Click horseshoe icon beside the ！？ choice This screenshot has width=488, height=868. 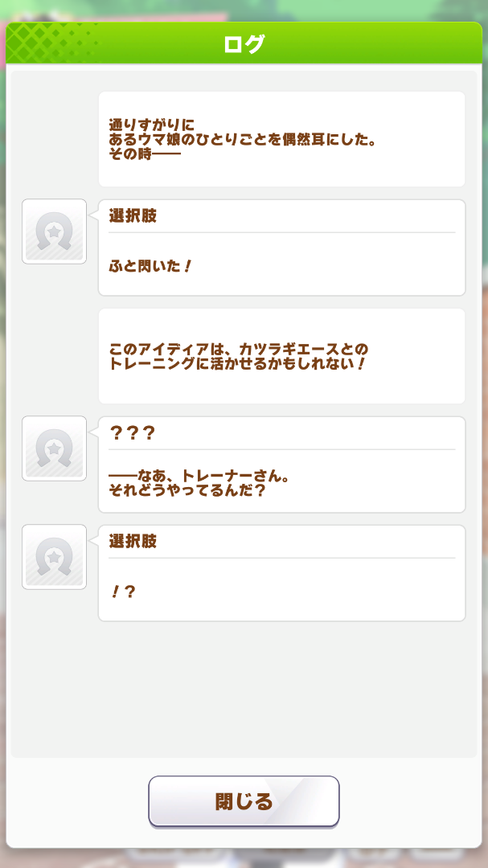pyautogui.click(x=54, y=557)
